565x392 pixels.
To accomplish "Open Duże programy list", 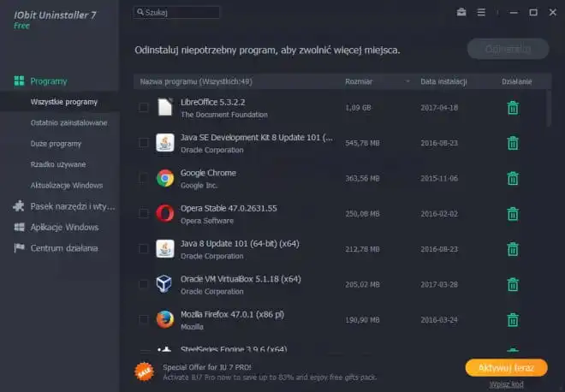I will click(x=56, y=144).
